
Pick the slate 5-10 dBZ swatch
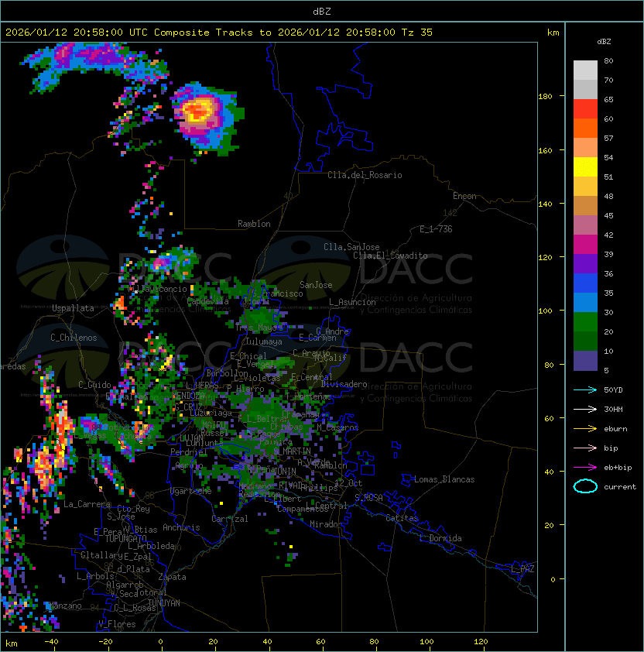pyautogui.click(x=585, y=361)
